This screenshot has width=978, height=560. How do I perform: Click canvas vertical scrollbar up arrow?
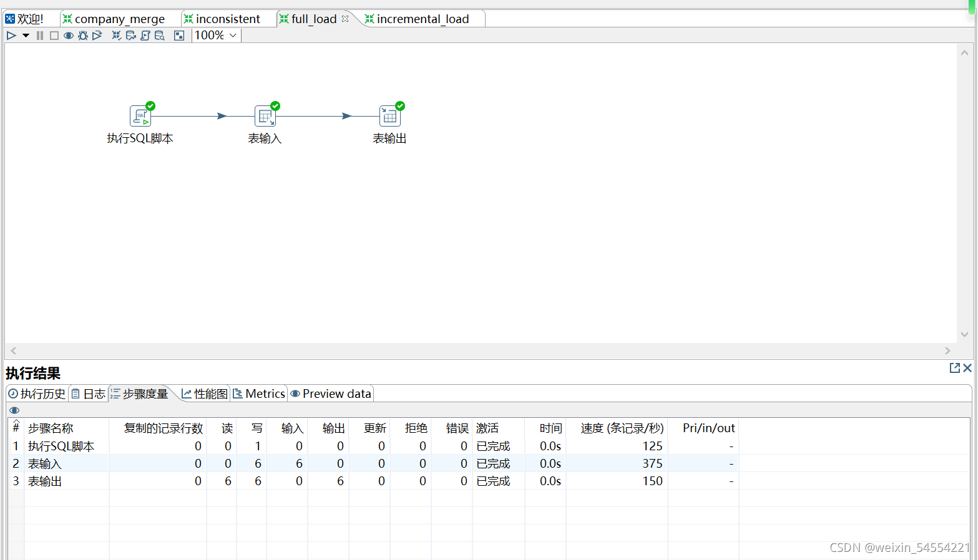[x=964, y=53]
